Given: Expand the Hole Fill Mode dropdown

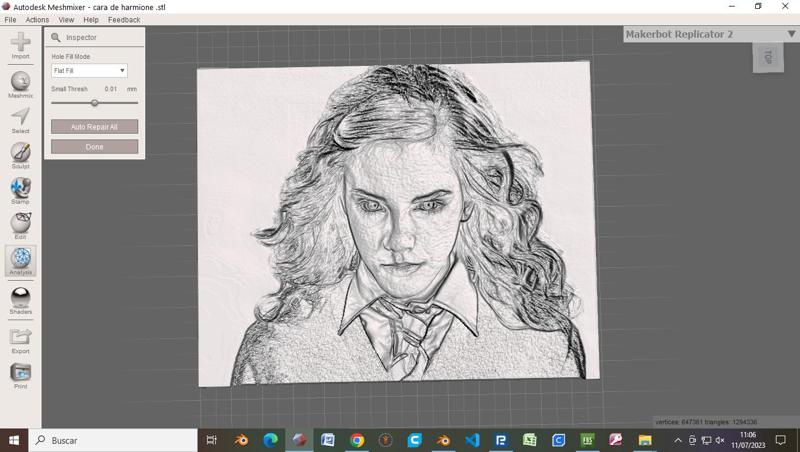Looking at the screenshot, I should [x=89, y=71].
